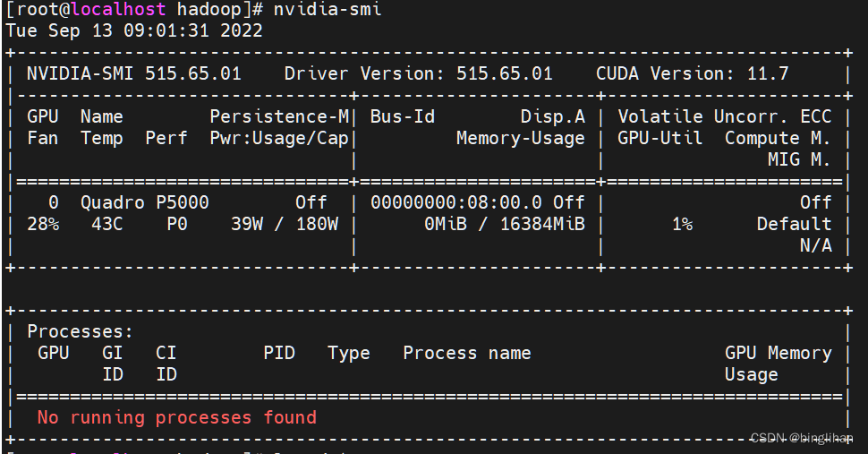The image size is (868, 454).
Task: Click the 1% GPU utilization value
Action: click(682, 224)
